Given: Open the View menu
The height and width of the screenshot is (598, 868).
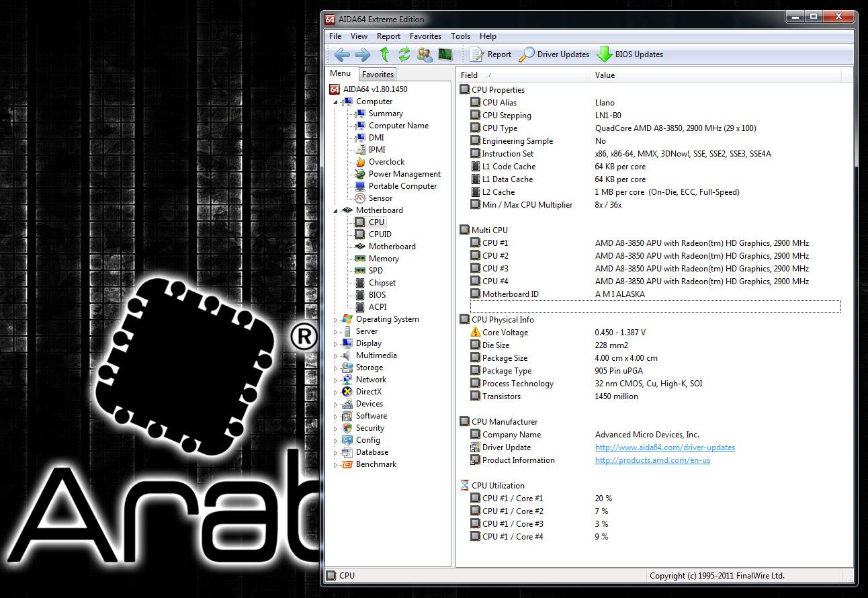Looking at the screenshot, I should (x=359, y=36).
